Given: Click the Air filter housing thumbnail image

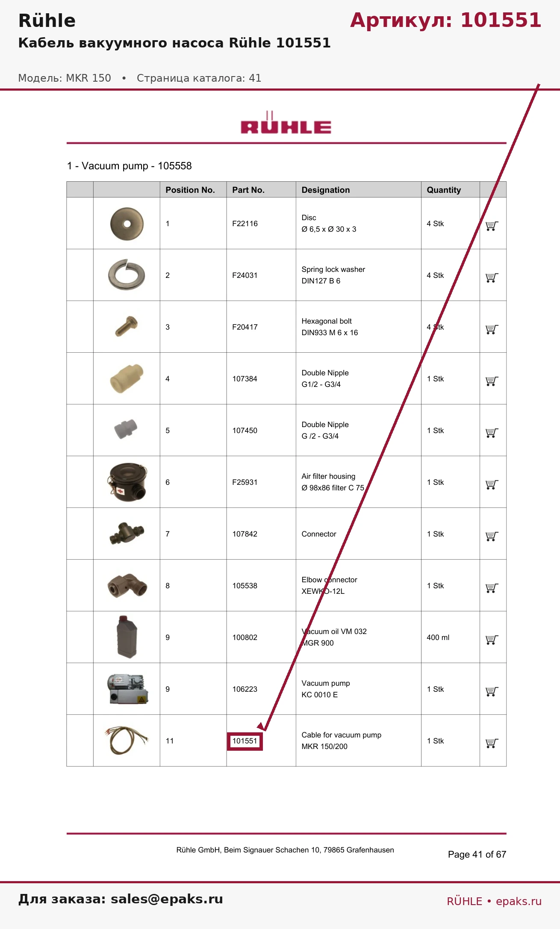Looking at the screenshot, I should point(127,482).
